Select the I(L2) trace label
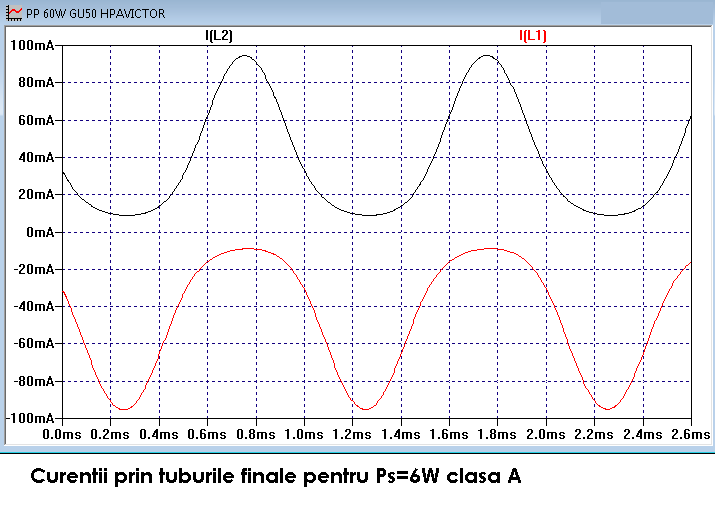 pos(219,36)
